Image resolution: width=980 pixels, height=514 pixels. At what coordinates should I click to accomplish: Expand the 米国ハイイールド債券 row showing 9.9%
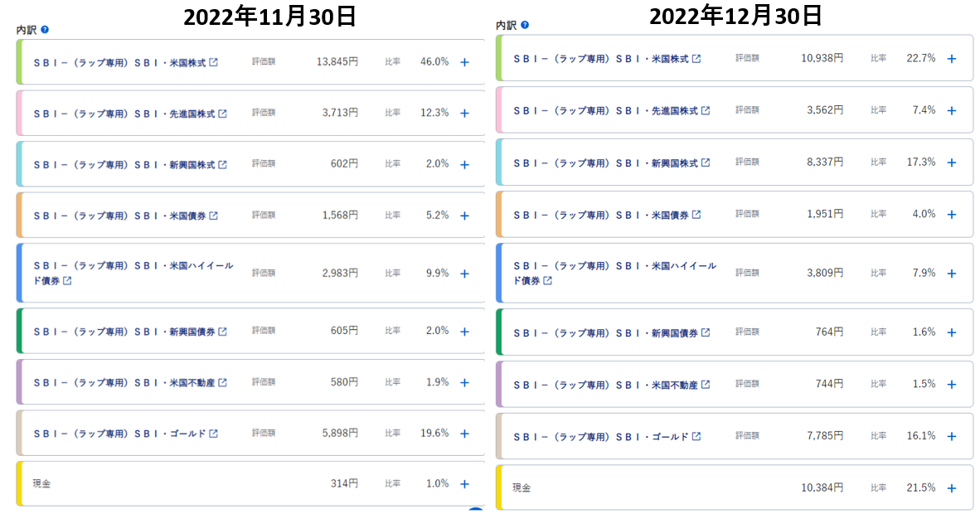click(x=464, y=274)
